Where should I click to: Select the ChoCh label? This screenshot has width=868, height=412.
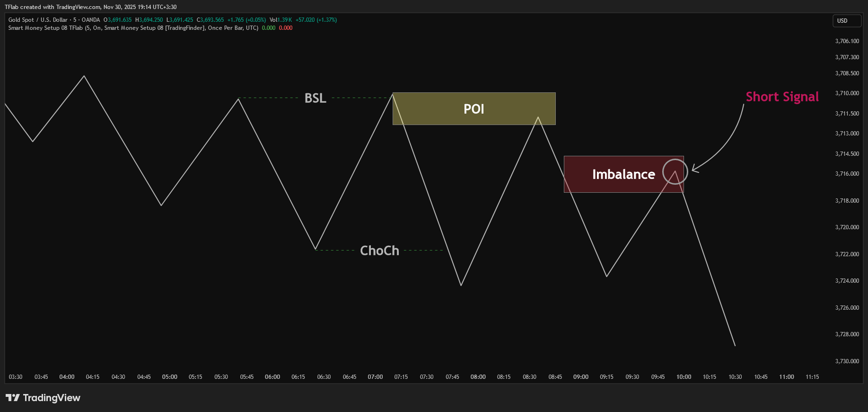pyautogui.click(x=379, y=251)
